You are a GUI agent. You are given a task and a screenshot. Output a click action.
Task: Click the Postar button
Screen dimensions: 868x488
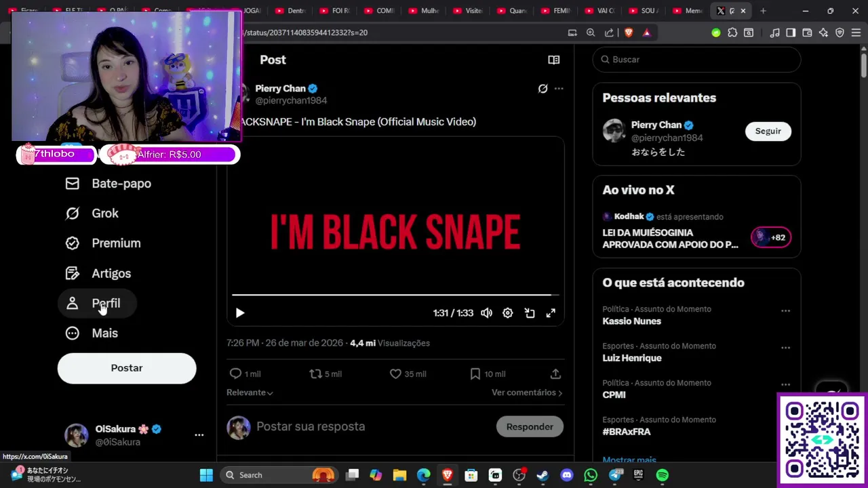[x=127, y=368]
